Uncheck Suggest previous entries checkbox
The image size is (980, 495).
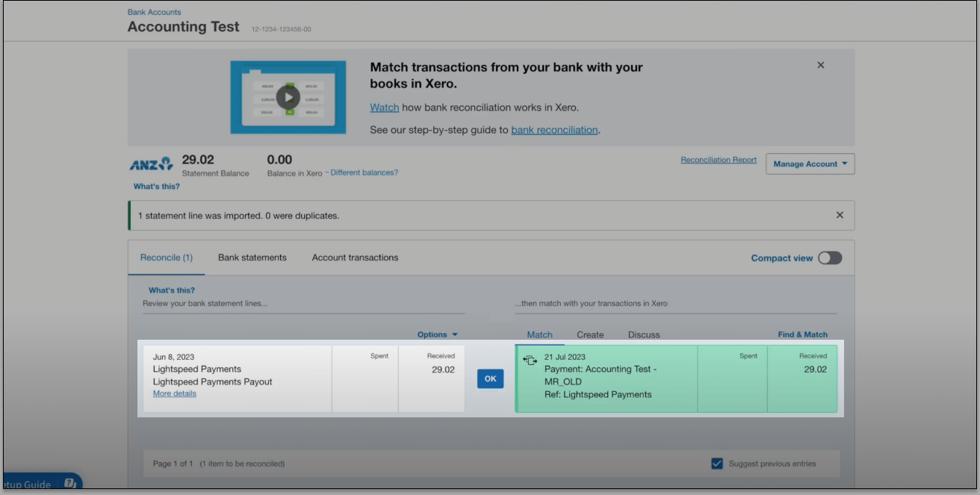[x=717, y=464]
